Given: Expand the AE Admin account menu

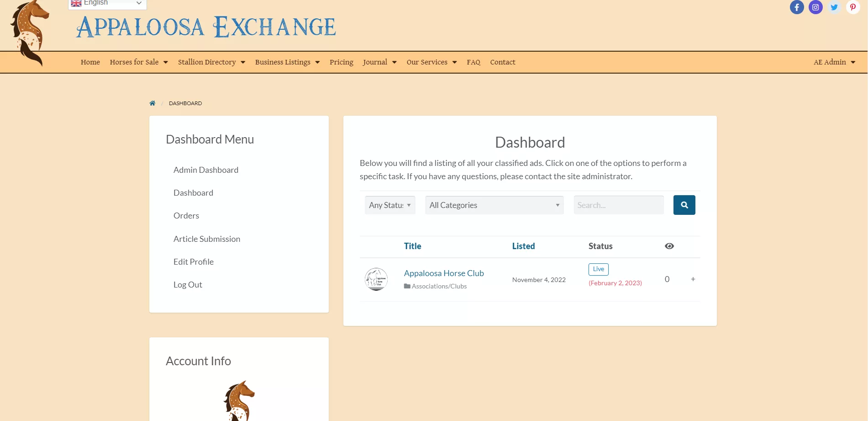Looking at the screenshot, I should (834, 62).
